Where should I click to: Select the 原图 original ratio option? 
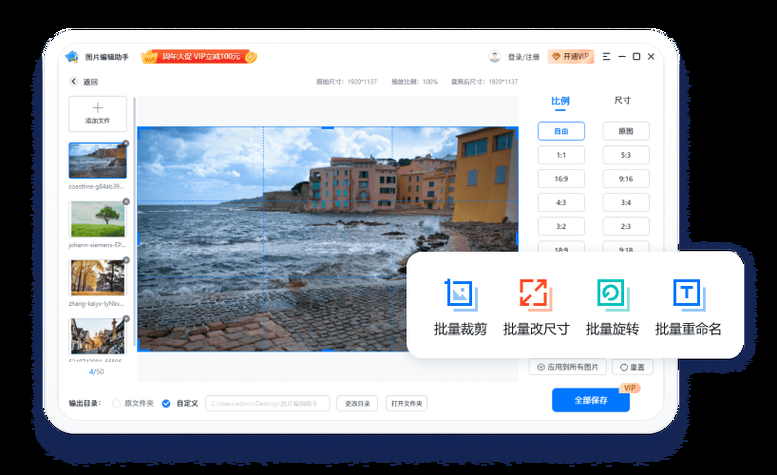tap(626, 131)
